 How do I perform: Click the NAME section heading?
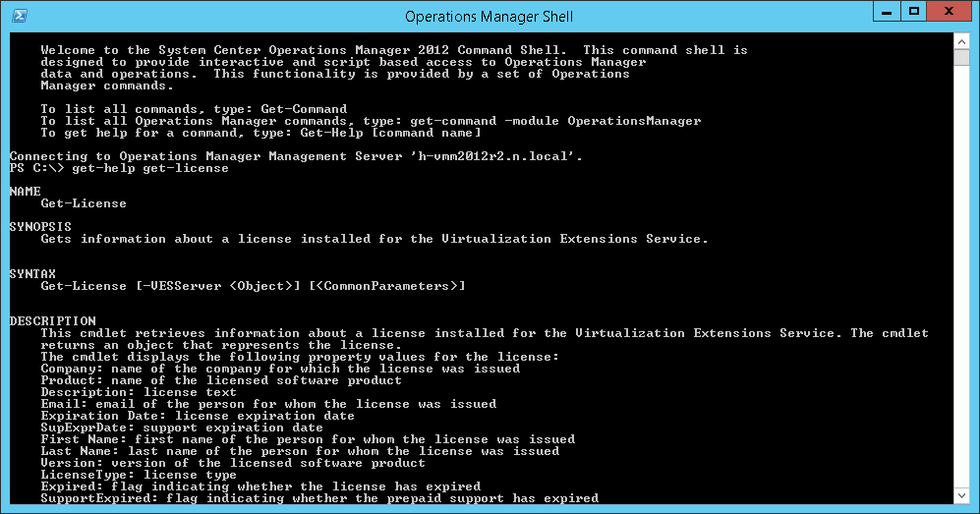[25, 192]
